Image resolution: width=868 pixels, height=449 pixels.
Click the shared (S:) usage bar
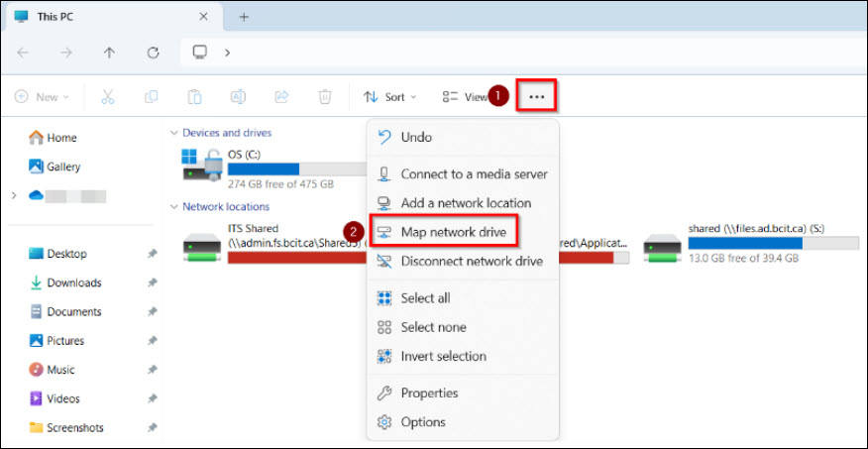point(773,243)
